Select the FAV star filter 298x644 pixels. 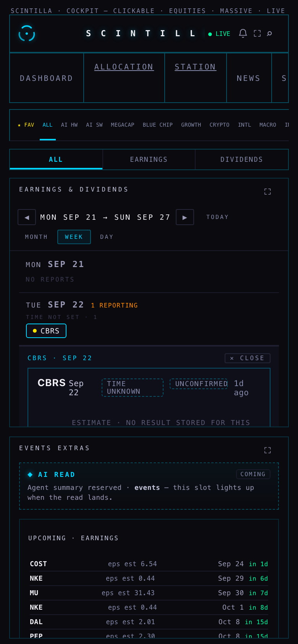[26, 125]
